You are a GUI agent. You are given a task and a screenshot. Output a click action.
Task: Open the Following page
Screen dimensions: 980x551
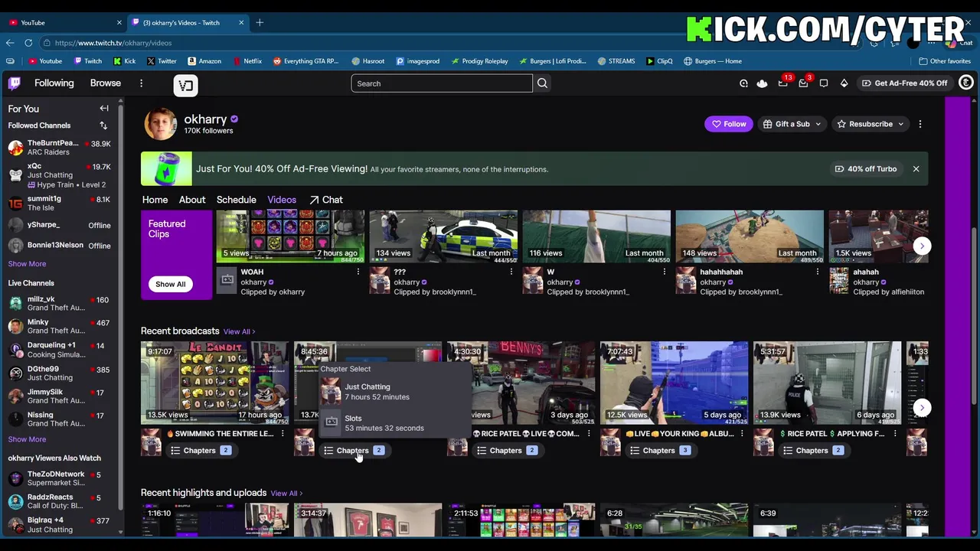click(x=54, y=83)
